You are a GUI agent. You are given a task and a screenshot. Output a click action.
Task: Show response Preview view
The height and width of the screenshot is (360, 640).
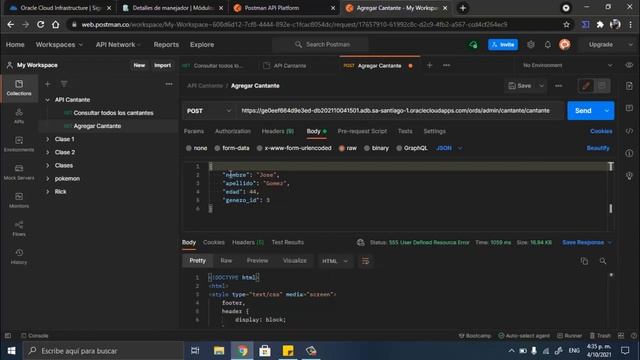[257, 260]
